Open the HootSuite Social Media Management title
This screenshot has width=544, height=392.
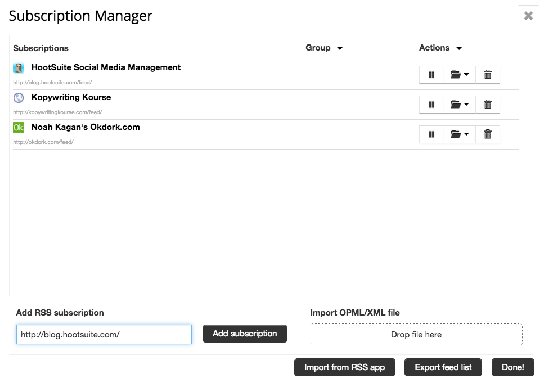[106, 67]
